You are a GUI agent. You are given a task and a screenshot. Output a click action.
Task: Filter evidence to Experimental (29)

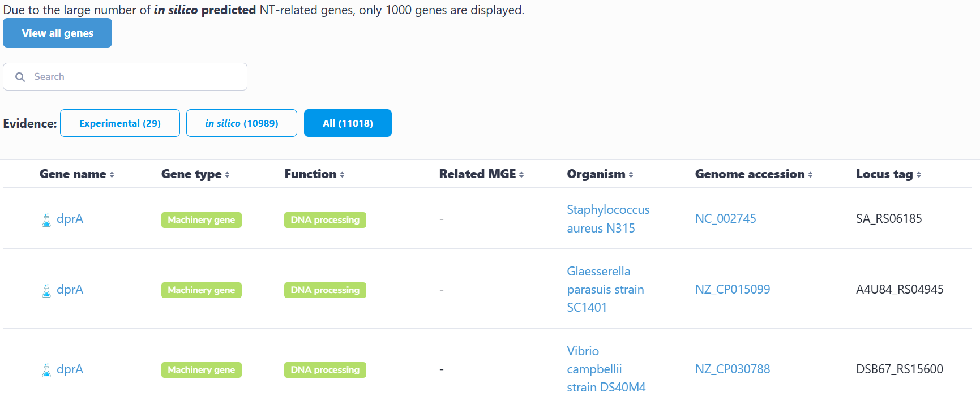click(x=120, y=123)
